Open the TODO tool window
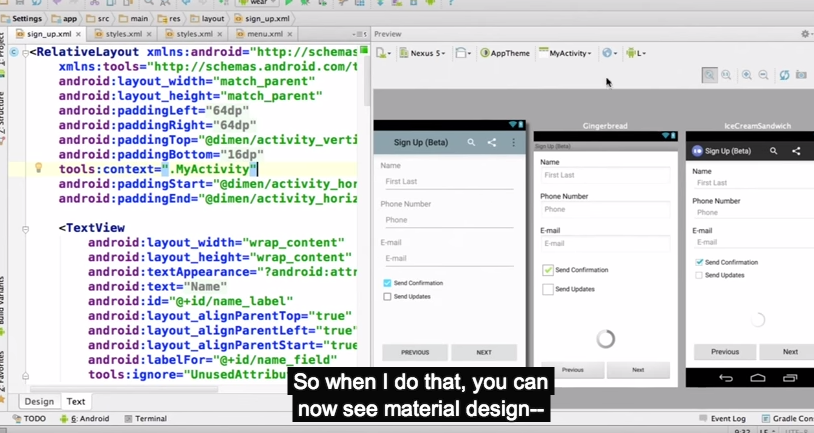814x433 pixels. 29,418
